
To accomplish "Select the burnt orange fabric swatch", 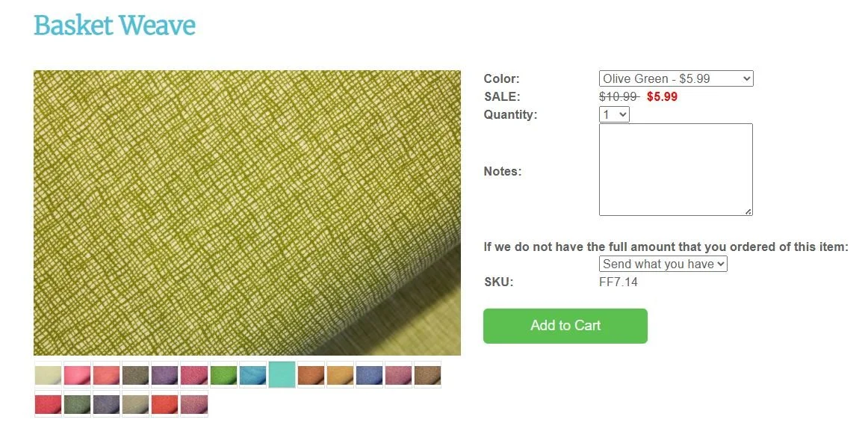I will click(x=311, y=374).
